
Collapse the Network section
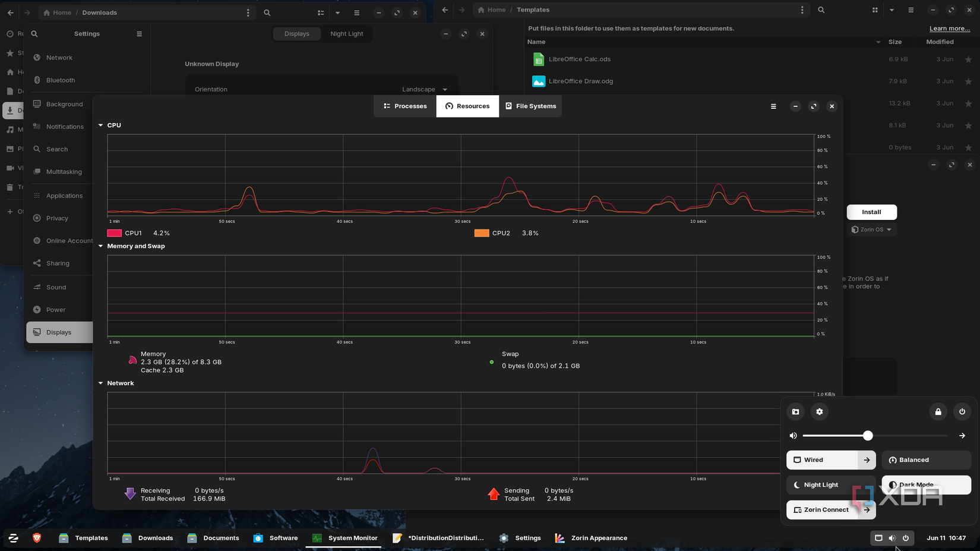100,383
